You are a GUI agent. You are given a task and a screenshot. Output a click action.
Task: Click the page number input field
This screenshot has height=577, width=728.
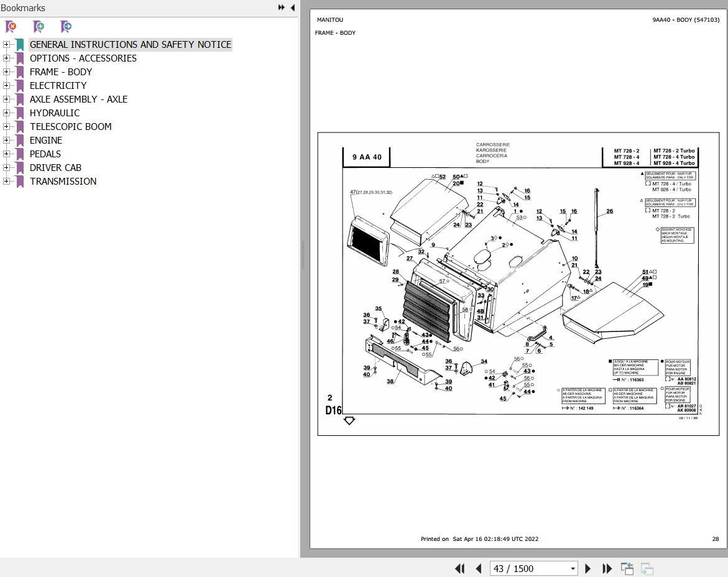529,569
